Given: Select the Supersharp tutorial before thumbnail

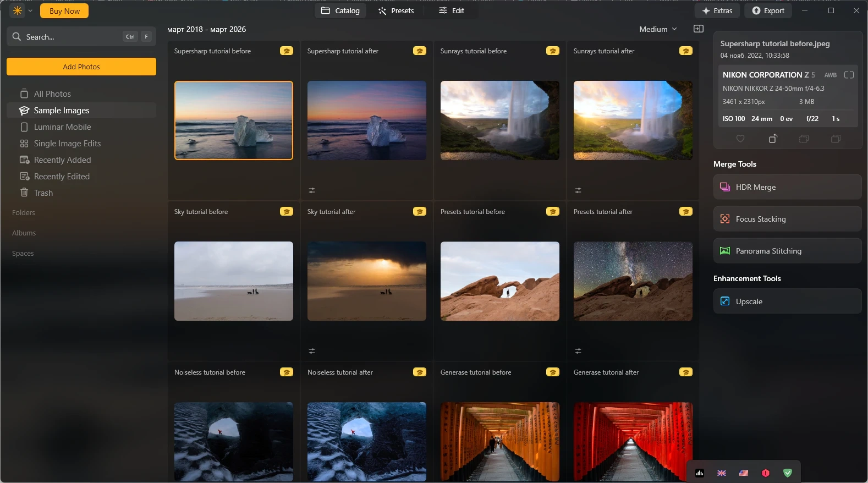Looking at the screenshot, I should click(x=234, y=120).
